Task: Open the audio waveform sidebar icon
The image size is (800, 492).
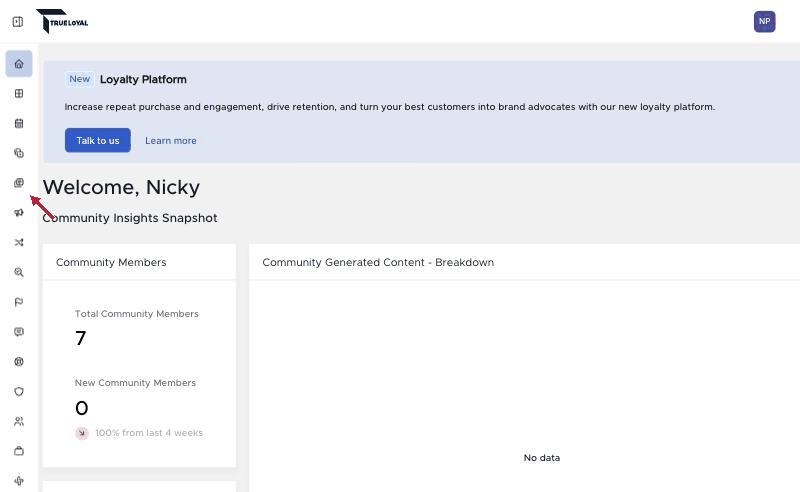Action: [19, 481]
